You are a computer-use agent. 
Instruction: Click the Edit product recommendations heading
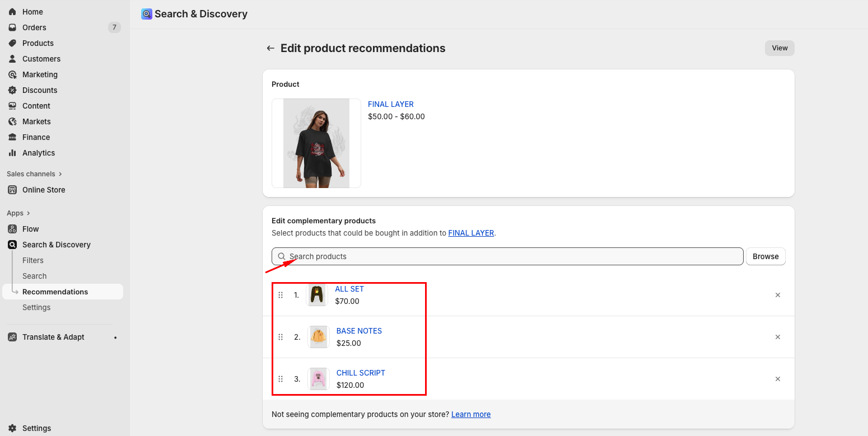(363, 48)
